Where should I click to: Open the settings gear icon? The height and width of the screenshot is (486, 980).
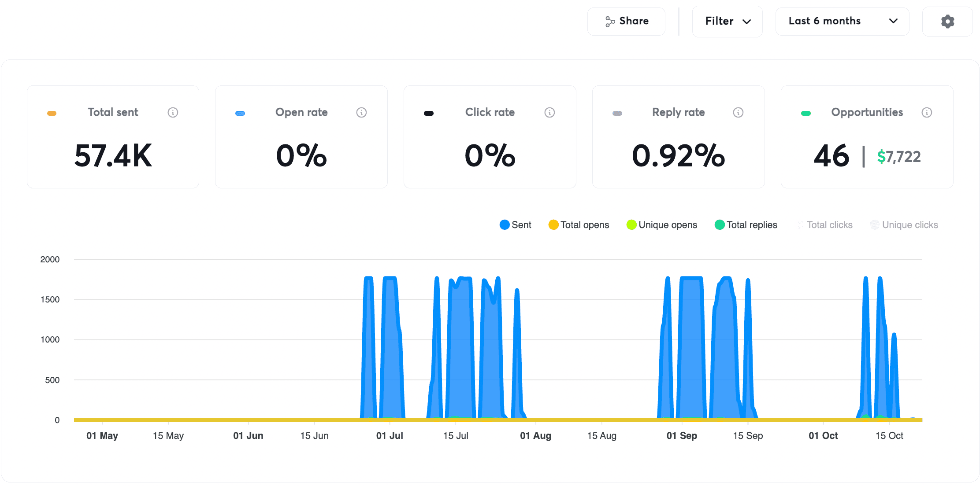click(x=947, y=22)
